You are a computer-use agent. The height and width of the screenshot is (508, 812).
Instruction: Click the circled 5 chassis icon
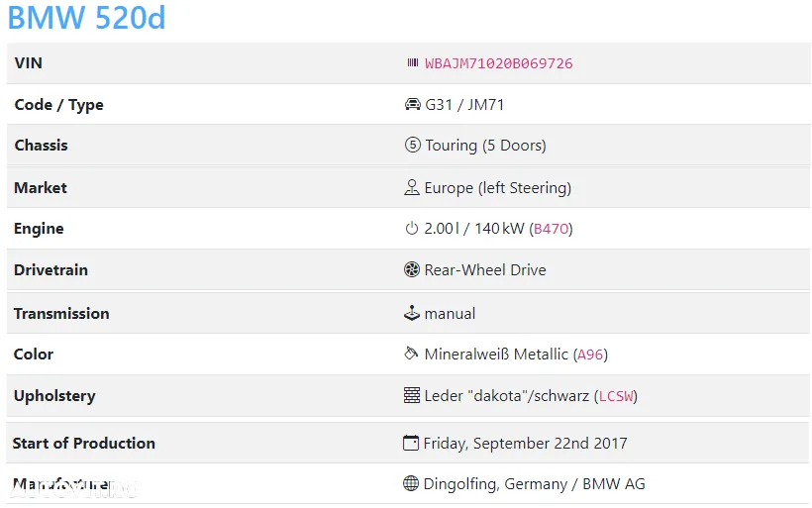pos(412,145)
